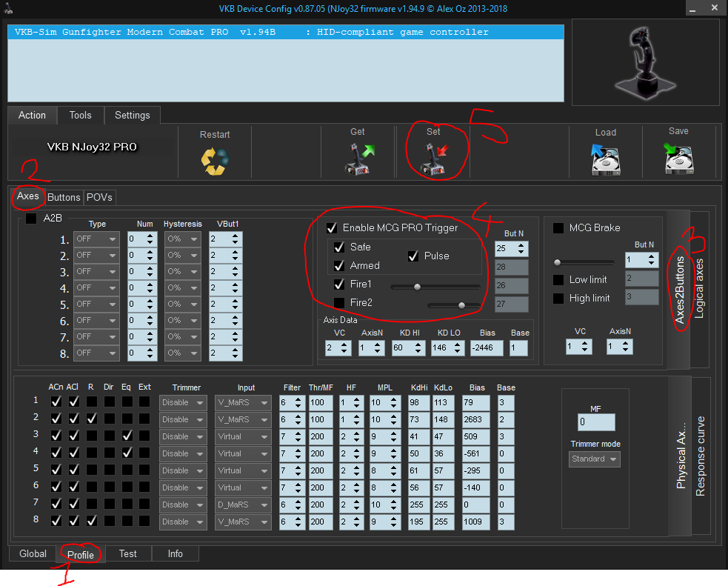This screenshot has height=586, width=728.
Task: Click the MCG Brake slider handle
Action: tap(558, 262)
